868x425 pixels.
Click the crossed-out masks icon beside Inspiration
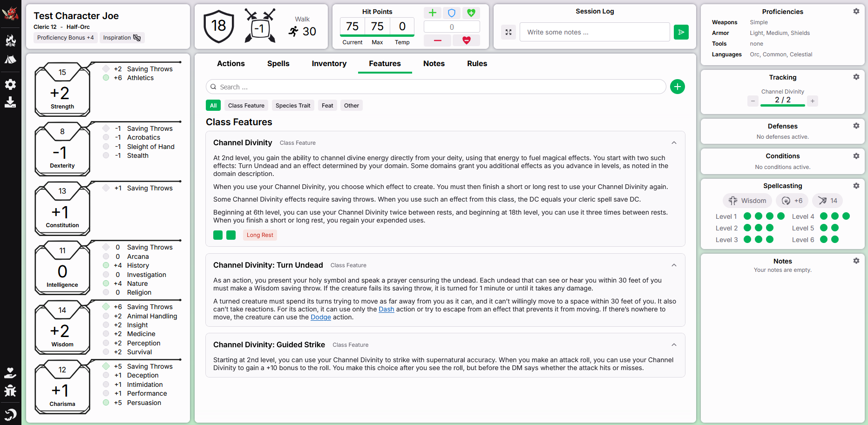pos(137,38)
